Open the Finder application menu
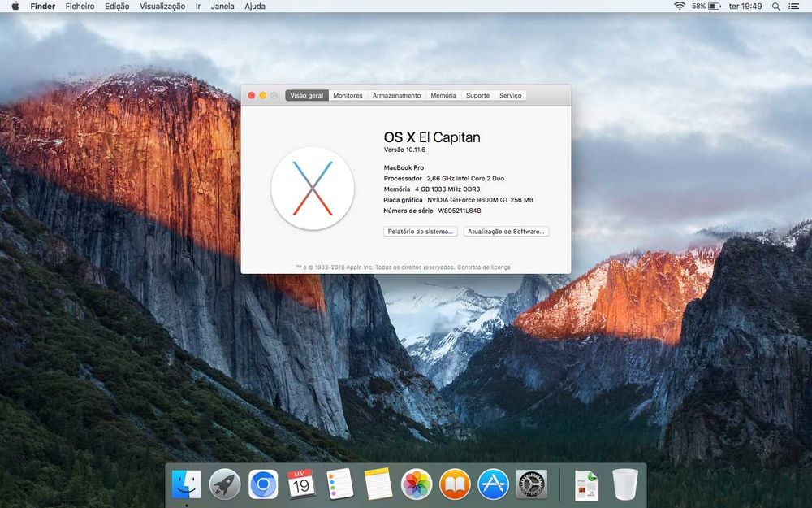Viewport: 812px width, 508px height. point(42,7)
